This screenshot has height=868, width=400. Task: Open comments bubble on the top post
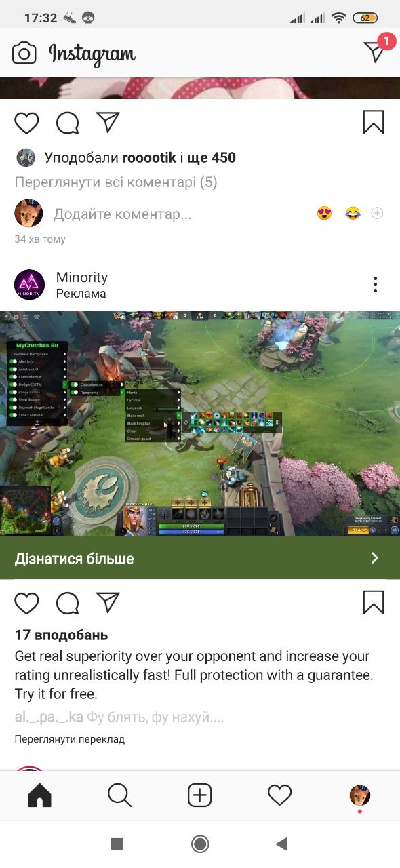tap(67, 123)
